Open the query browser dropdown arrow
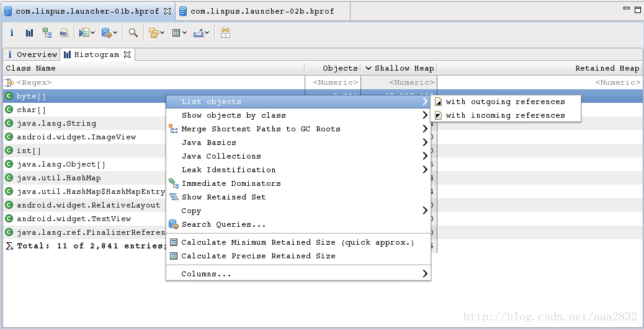The image size is (644, 329). [115, 33]
